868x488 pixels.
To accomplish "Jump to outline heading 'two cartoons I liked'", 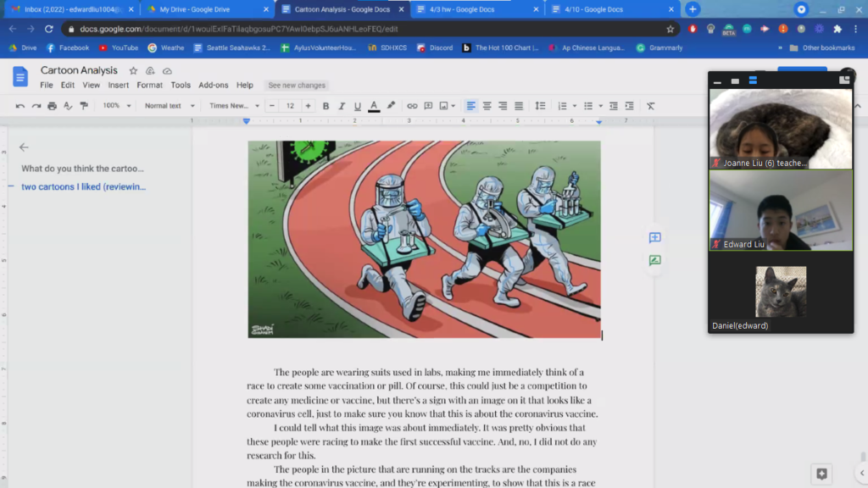I will 84,187.
